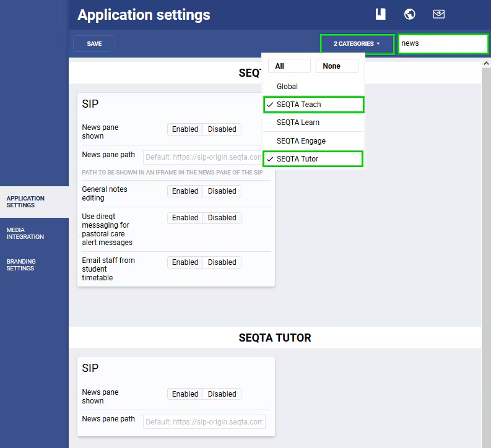Click the 'Application settings' page title
The width and height of the screenshot is (491, 448).
pyautogui.click(x=144, y=15)
